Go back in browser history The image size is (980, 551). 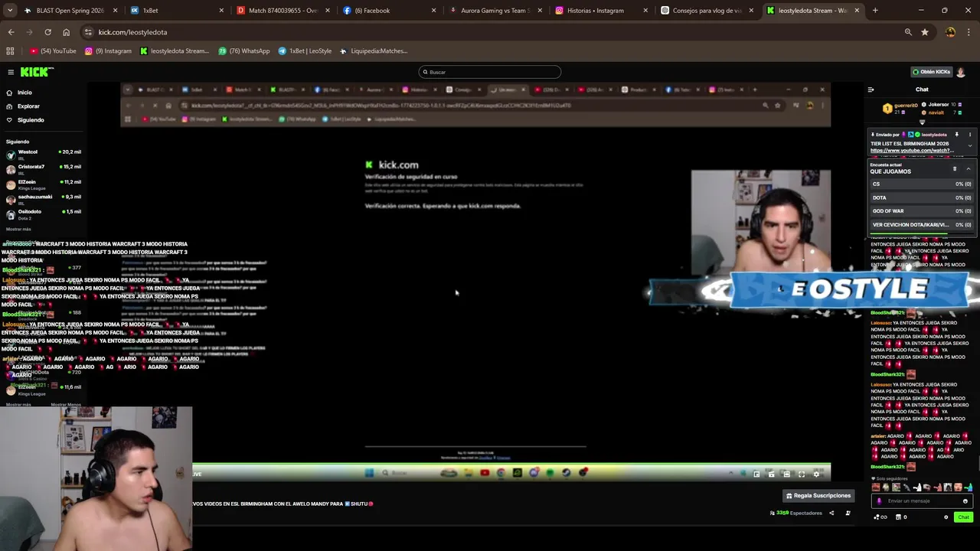click(x=11, y=32)
